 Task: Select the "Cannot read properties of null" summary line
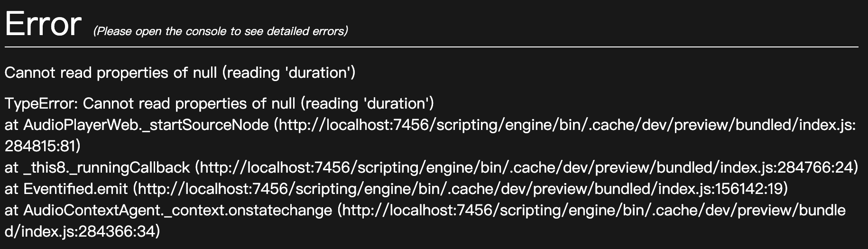[179, 73]
